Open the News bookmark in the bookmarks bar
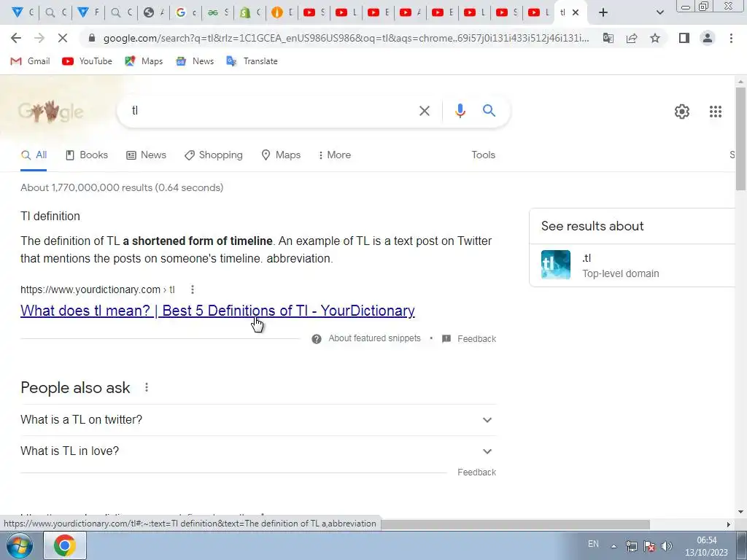The image size is (747, 560). (194, 61)
